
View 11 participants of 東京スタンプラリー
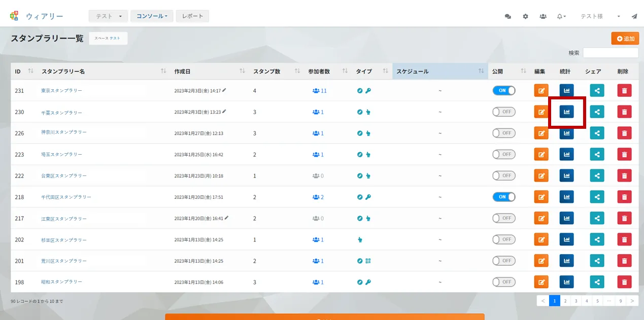(x=320, y=91)
